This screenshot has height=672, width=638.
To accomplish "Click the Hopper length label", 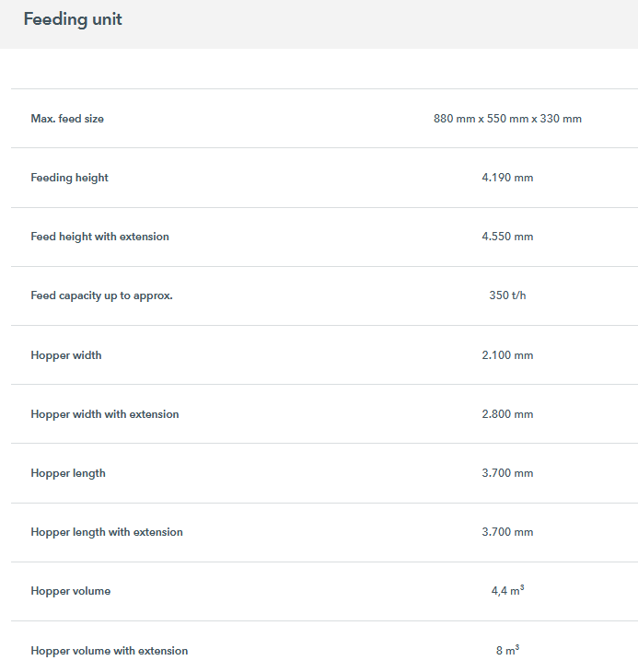I will click(68, 473).
